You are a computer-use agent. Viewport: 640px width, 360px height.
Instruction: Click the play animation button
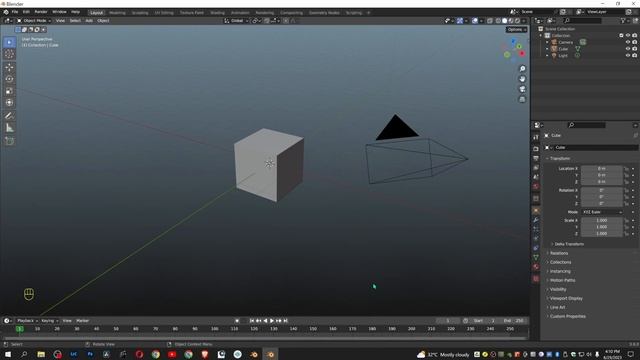click(x=272, y=321)
